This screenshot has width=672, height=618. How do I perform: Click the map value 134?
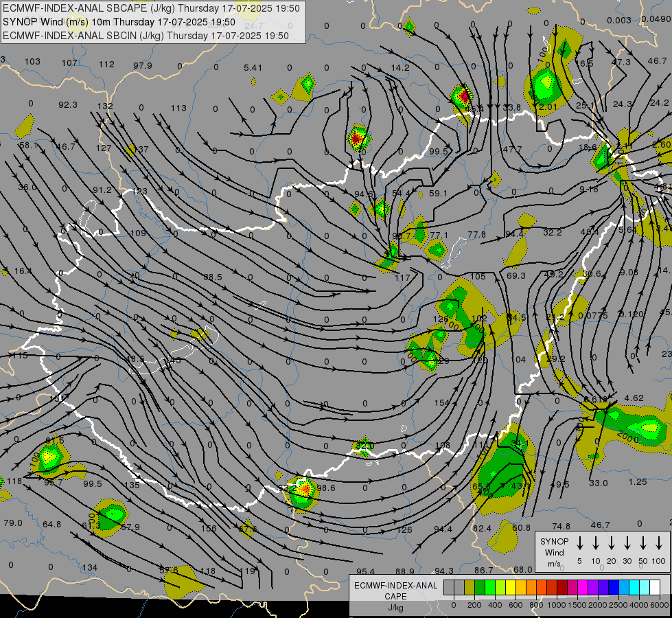89,567
